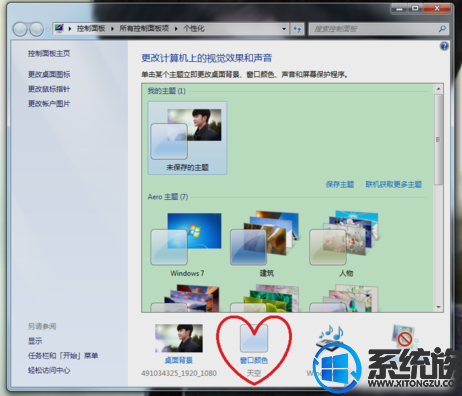
Task: Expand the arrow after 所有控制面板项 breadcrumb
Action: [176, 29]
